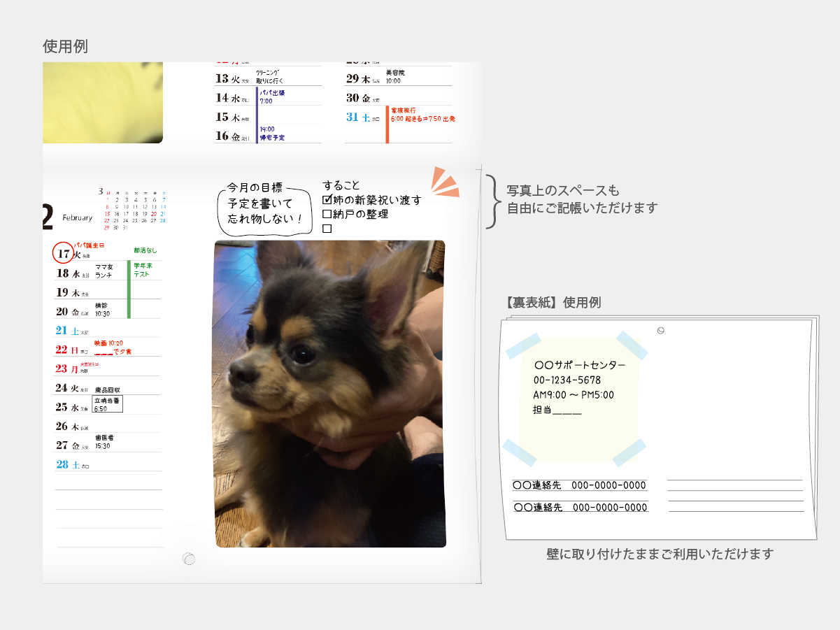
Task: Click the February month label
Action: (77, 217)
